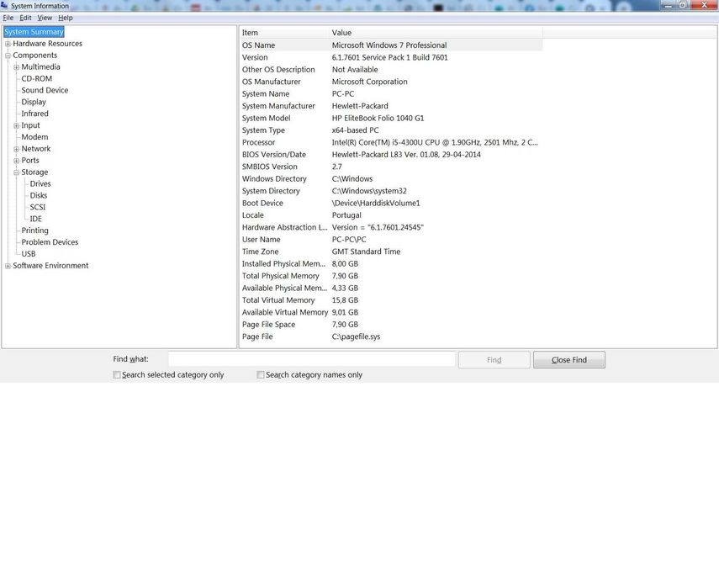This screenshot has width=719, height=588.
Task: Select the Network label
Action: click(36, 149)
